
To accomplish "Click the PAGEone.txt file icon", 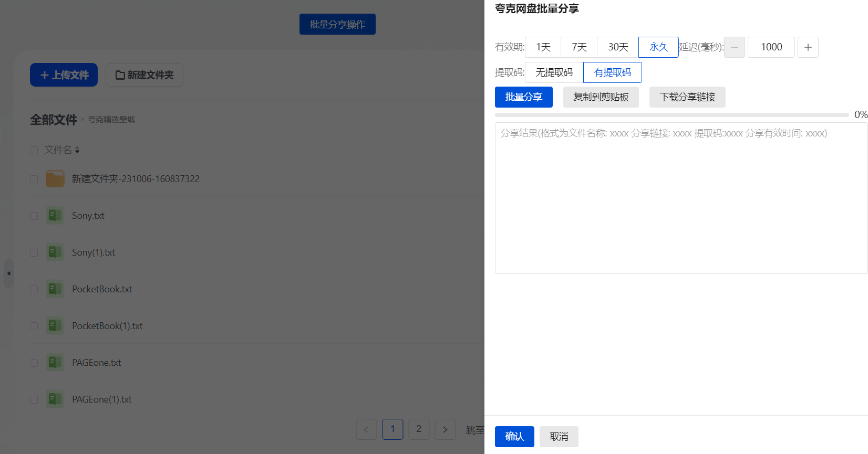I will (55, 363).
